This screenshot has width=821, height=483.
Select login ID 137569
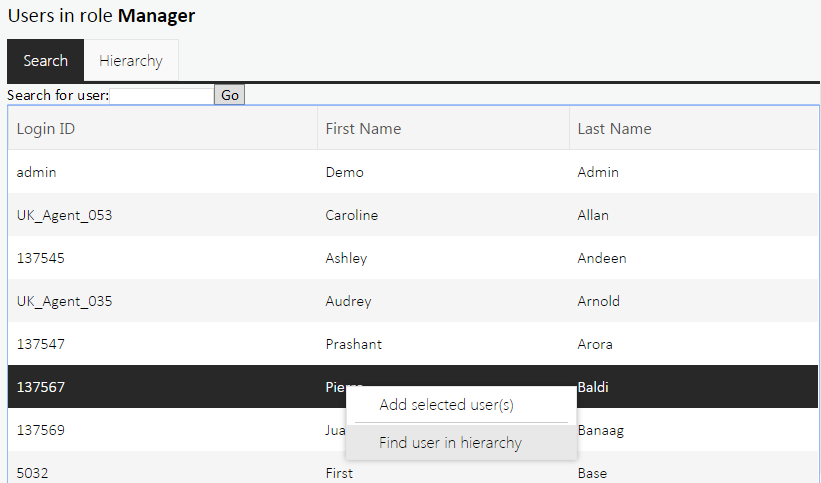click(x=40, y=430)
